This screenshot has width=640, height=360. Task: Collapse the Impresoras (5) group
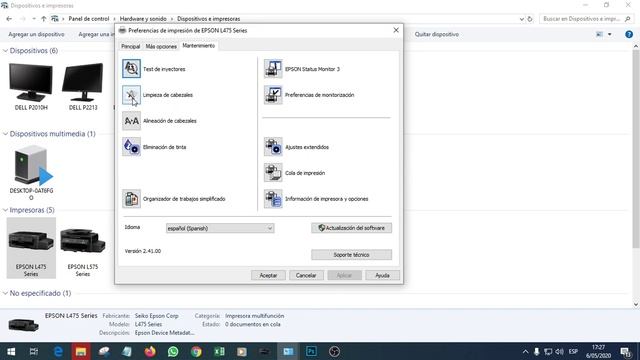click(x=5, y=210)
